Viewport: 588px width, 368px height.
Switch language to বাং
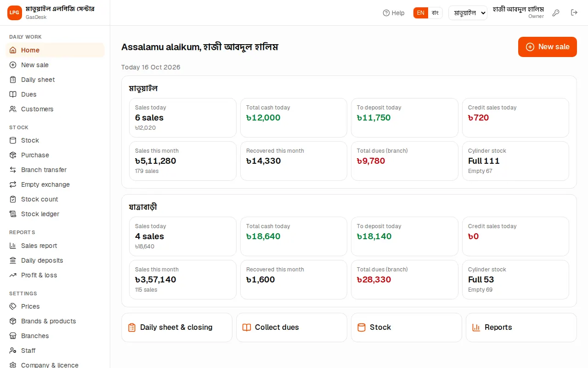[435, 13]
